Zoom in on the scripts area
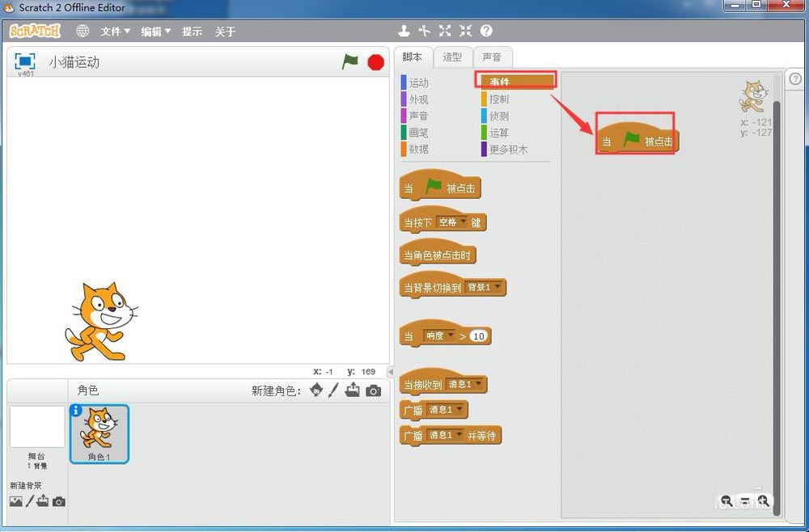809x532 pixels. (764, 501)
